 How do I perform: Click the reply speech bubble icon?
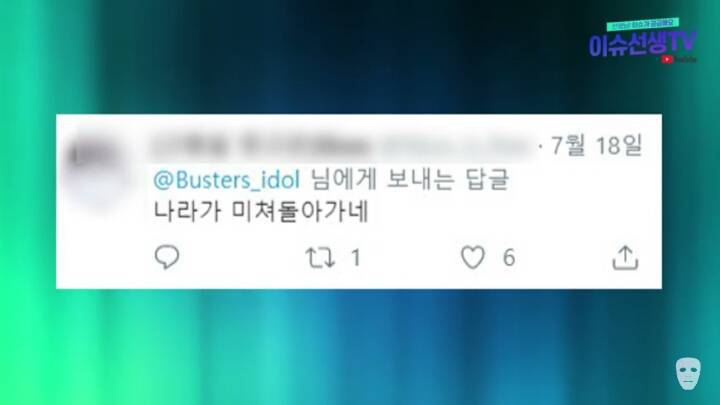point(167,257)
